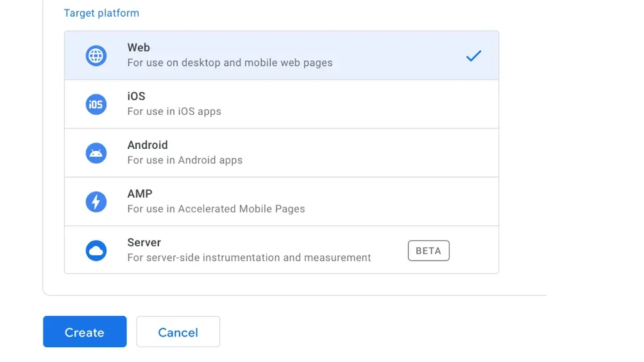
Task: Choose the iOS target platform row
Action: pyautogui.click(x=282, y=104)
